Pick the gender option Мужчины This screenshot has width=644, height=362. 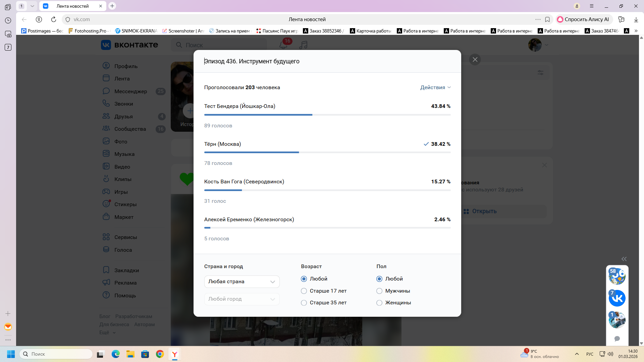click(379, 291)
